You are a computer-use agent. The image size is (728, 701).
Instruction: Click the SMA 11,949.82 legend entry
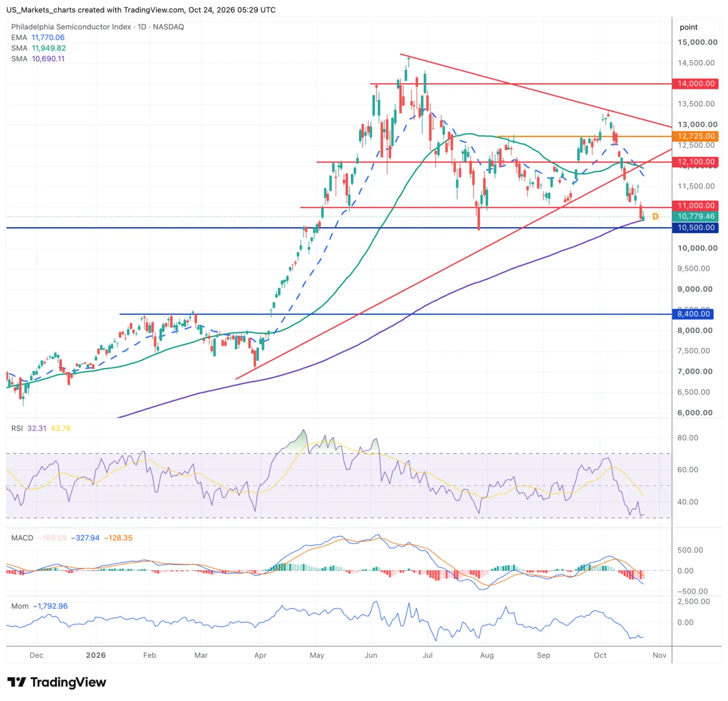pos(39,48)
